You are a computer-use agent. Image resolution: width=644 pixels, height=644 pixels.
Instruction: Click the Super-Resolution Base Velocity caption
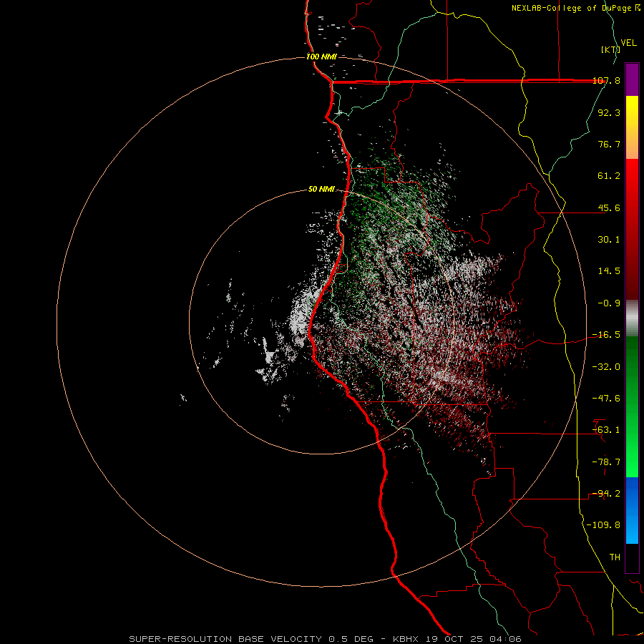point(326,639)
